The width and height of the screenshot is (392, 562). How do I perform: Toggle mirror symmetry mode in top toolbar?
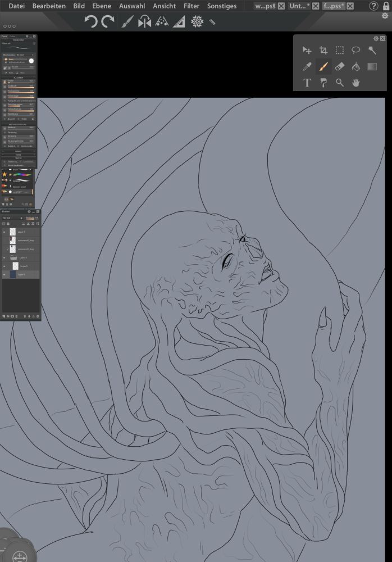(145, 22)
